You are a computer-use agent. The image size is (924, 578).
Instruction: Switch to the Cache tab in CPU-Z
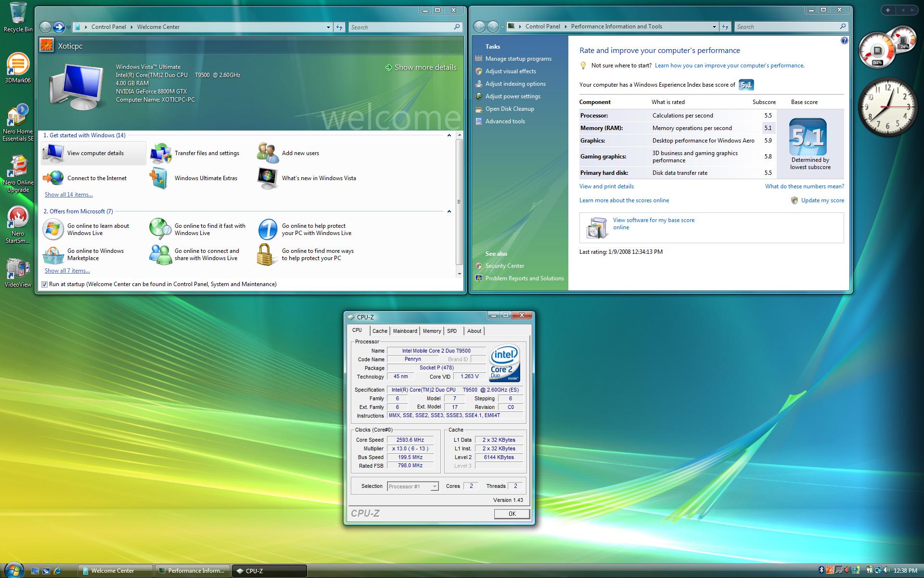click(x=380, y=331)
